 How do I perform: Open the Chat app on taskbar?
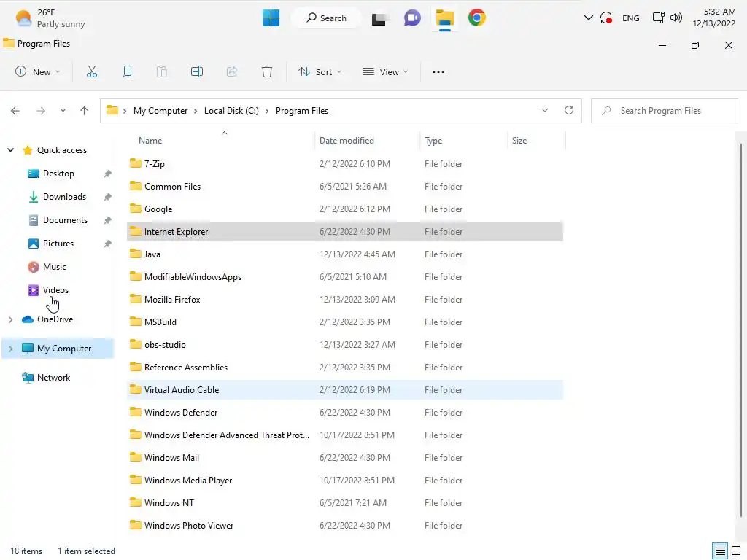click(412, 18)
